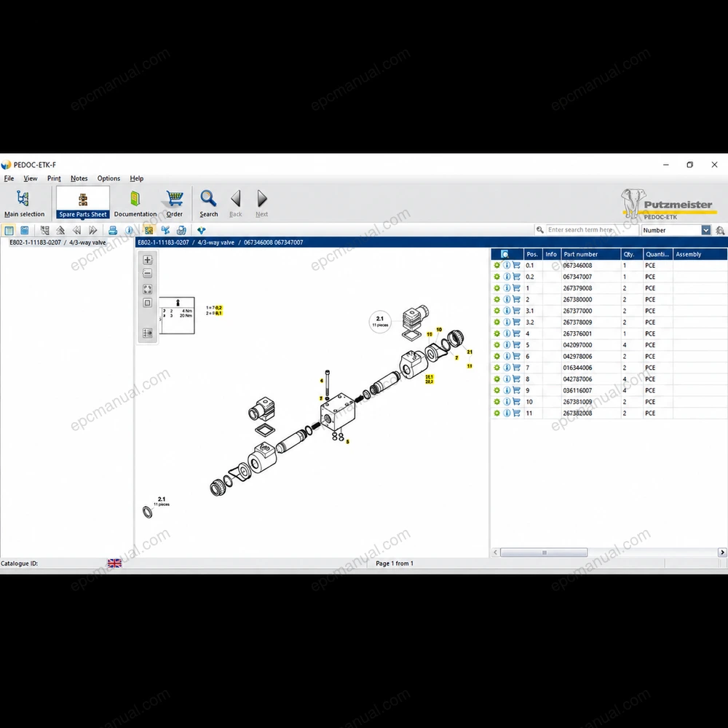Go Next with the right arrow

(x=262, y=203)
